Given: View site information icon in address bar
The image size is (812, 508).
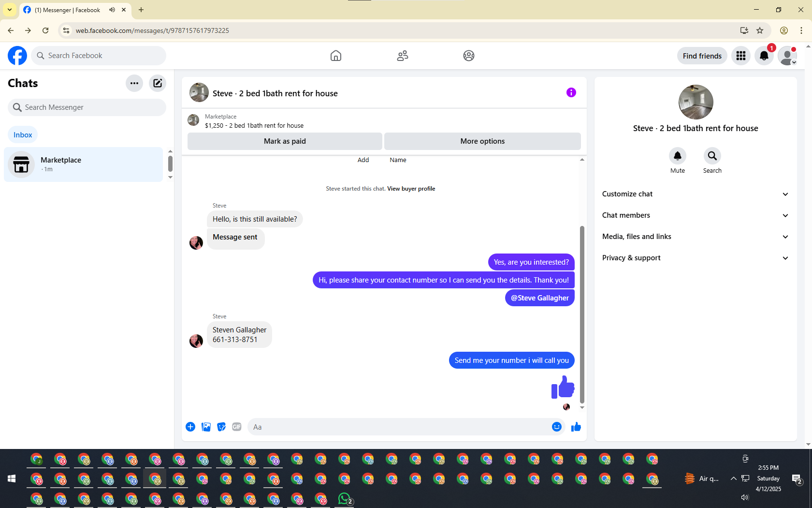Looking at the screenshot, I should point(66,30).
